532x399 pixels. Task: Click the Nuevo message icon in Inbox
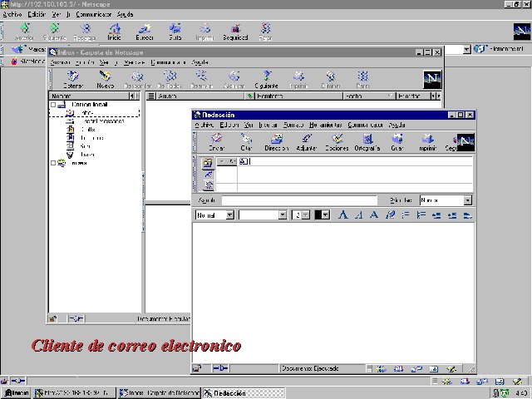click(x=105, y=80)
